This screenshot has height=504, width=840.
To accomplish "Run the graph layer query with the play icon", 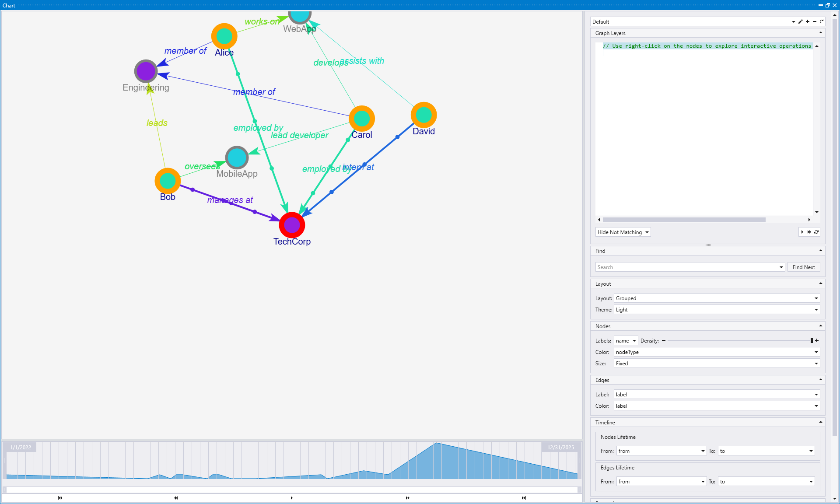I will tap(802, 232).
